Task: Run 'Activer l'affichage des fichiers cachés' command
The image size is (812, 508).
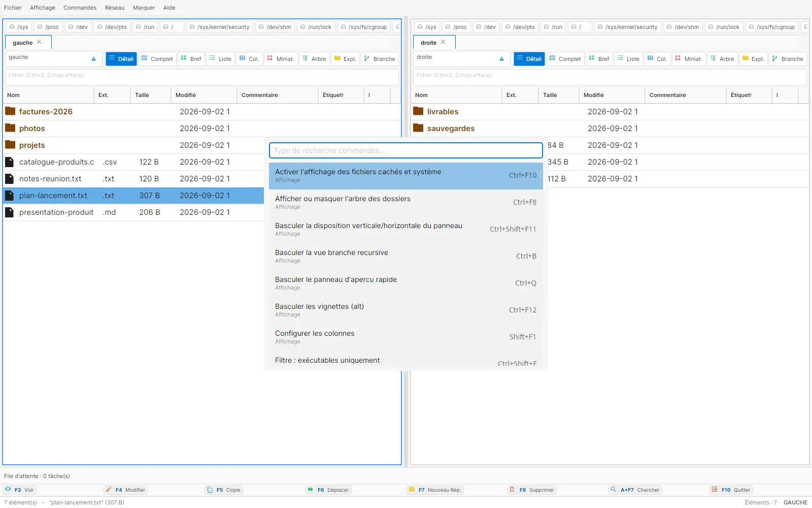Action: tap(406, 176)
